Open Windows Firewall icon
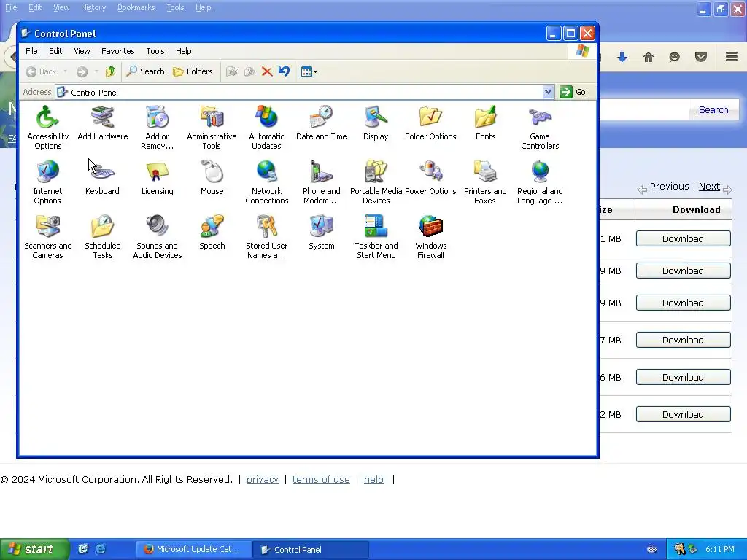 tap(430, 237)
